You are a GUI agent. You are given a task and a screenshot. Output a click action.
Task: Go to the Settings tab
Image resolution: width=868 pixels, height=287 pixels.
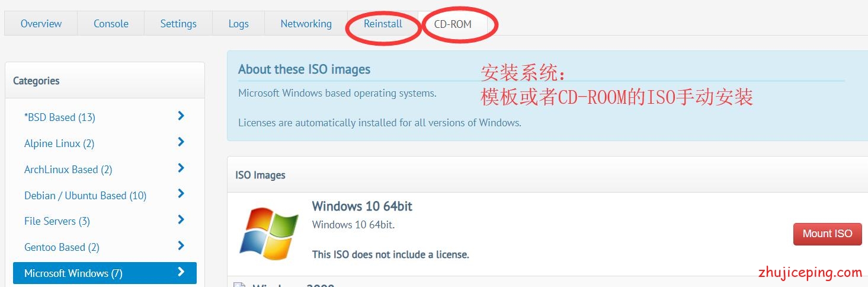point(178,24)
